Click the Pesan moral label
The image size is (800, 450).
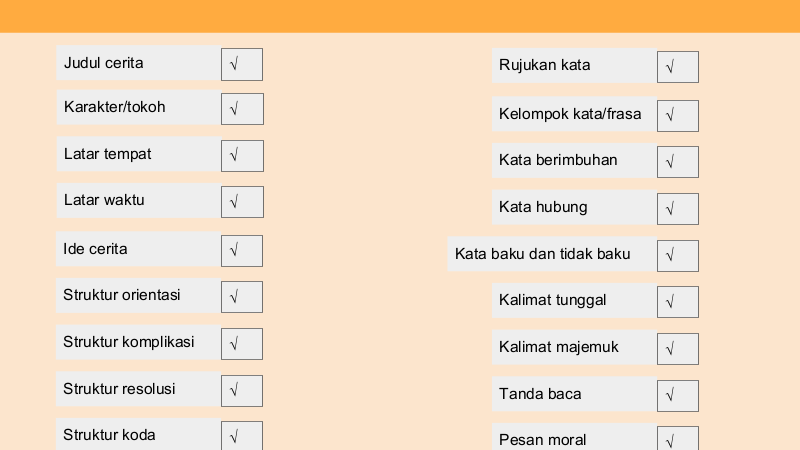point(543,440)
